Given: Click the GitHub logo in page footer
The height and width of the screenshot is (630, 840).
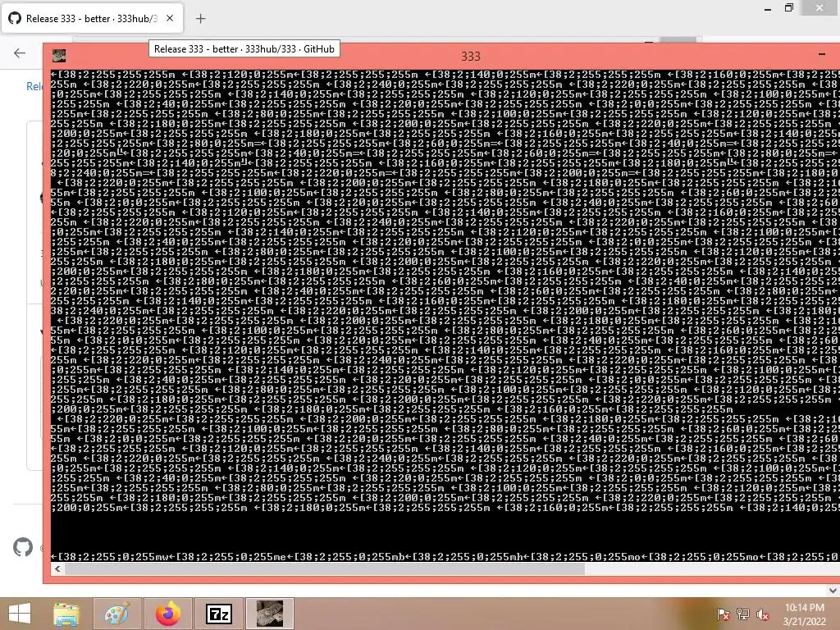Looking at the screenshot, I should click(22, 547).
